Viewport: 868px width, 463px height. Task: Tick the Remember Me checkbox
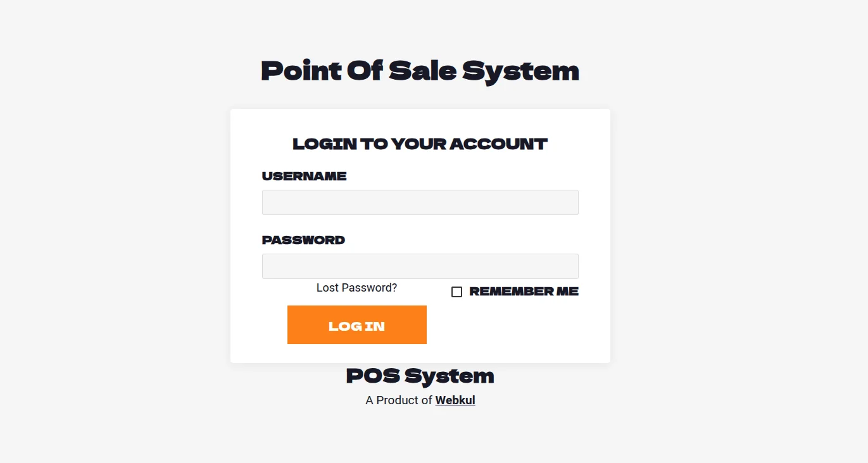pyautogui.click(x=456, y=292)
